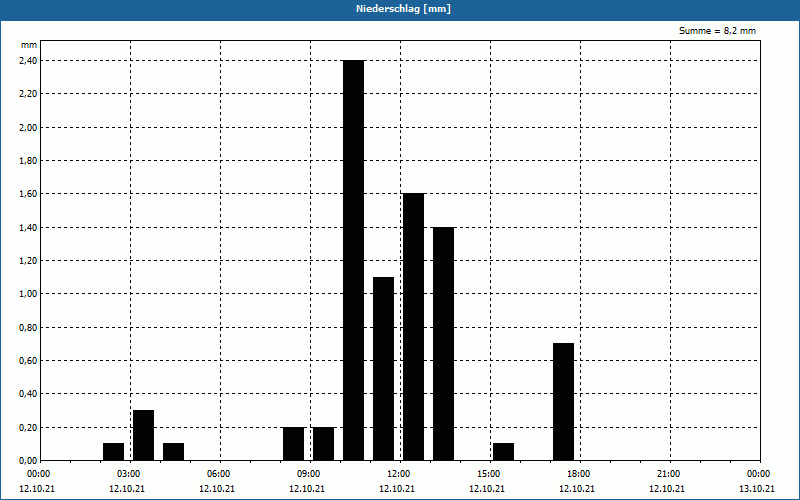The image size is (800, 500).
Task: Click the tallest bar reaching 2,40 mm
Action: [354, 260]
